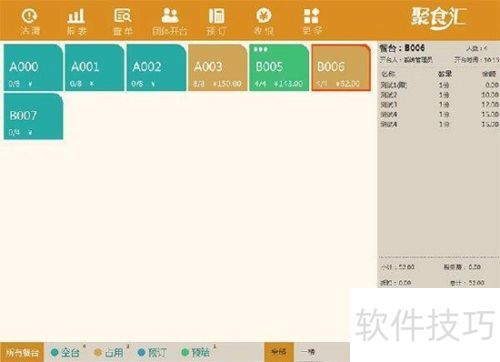
Task: Click the order row priced 10.00
Action: 439,95
